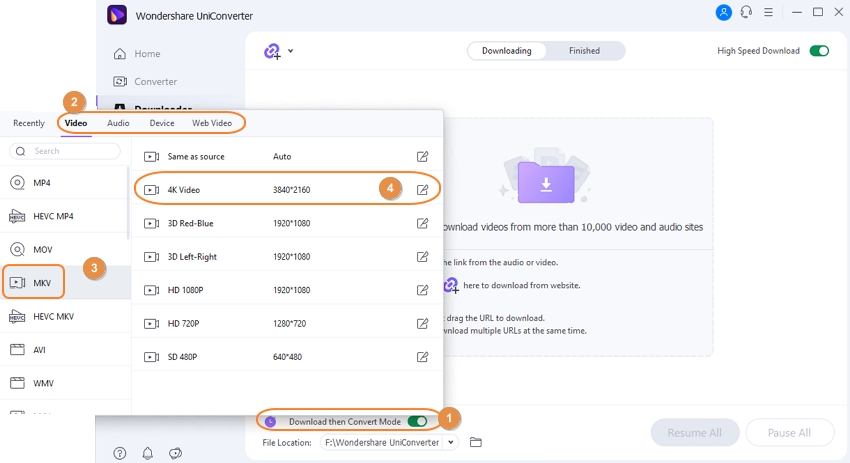Click the add URL download icon
The image size is (850, 463).
click(272, 51)
